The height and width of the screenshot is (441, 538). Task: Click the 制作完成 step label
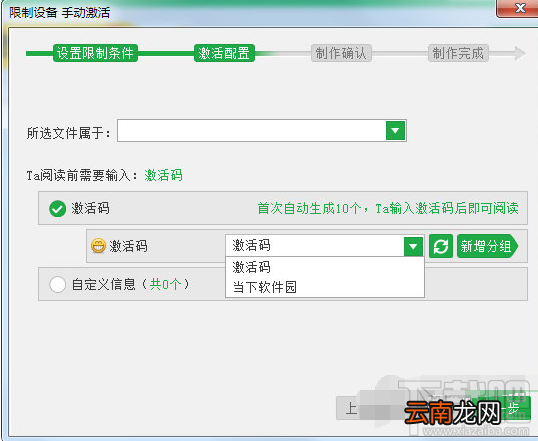(458, 53)
